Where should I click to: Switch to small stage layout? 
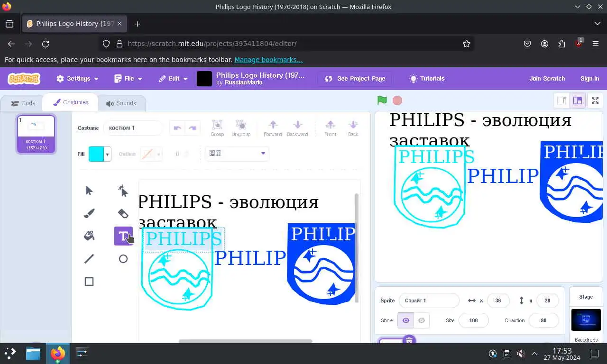562,100
